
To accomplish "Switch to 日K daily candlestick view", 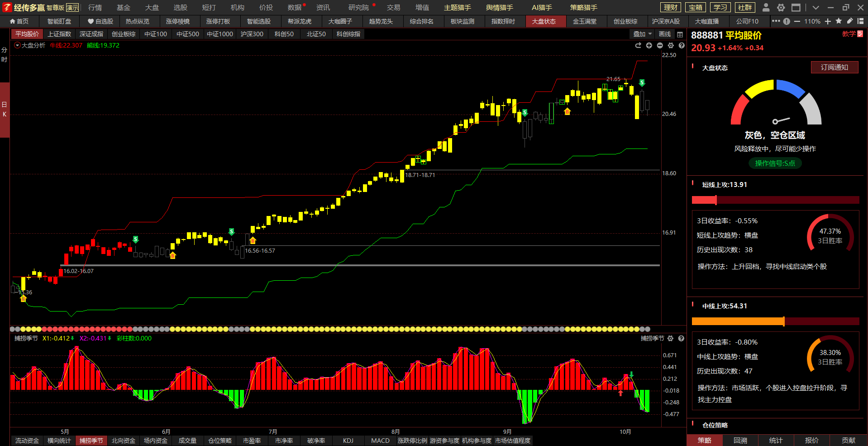I will pyautogui.click(x=5, y=110).
